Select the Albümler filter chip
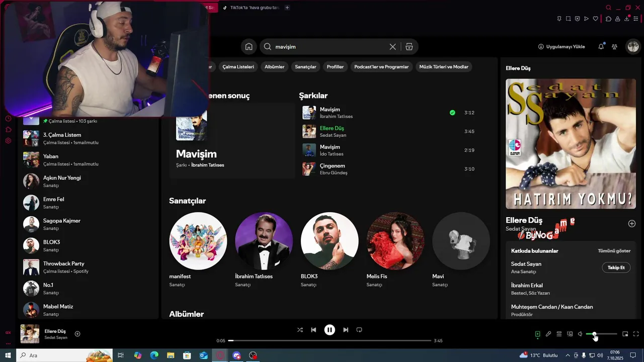Screen dimensions: 644x362 click(275, 67)
